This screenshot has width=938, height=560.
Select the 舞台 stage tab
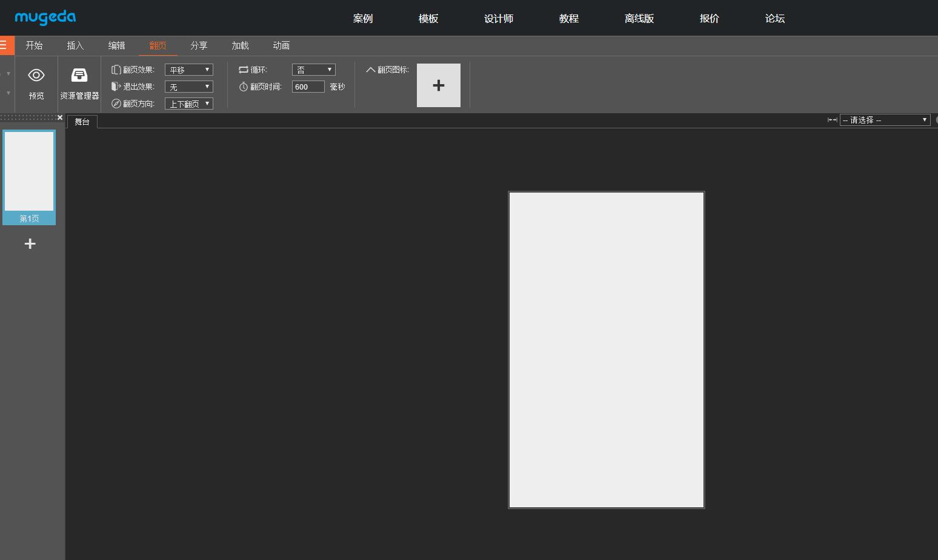(x=82, y=122)
